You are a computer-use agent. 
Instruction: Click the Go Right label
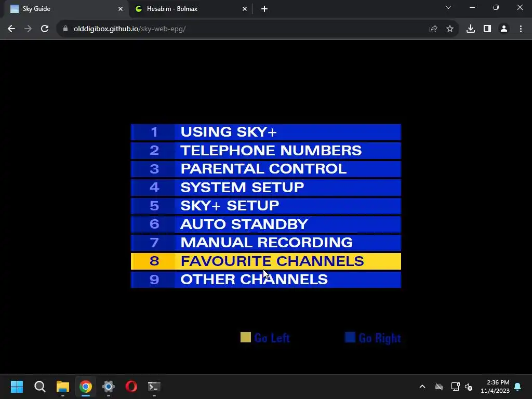point(380,338)
